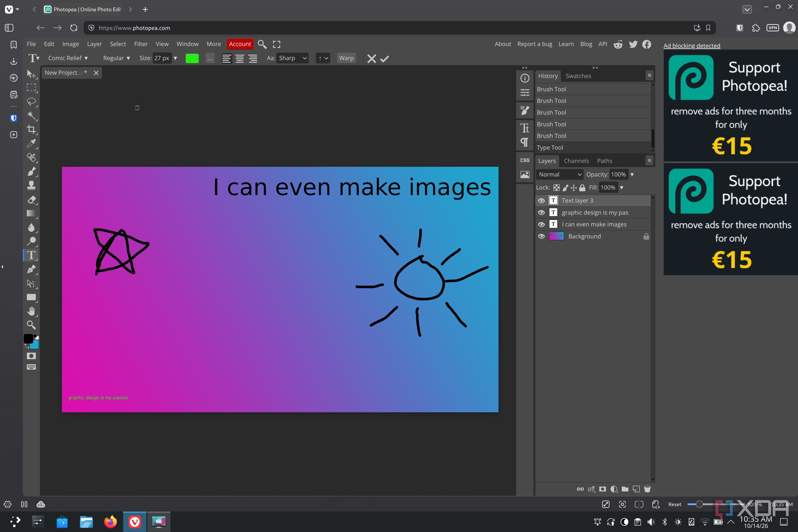Hide the Background layer
The image size is (798, 532).
coord(541,237)
